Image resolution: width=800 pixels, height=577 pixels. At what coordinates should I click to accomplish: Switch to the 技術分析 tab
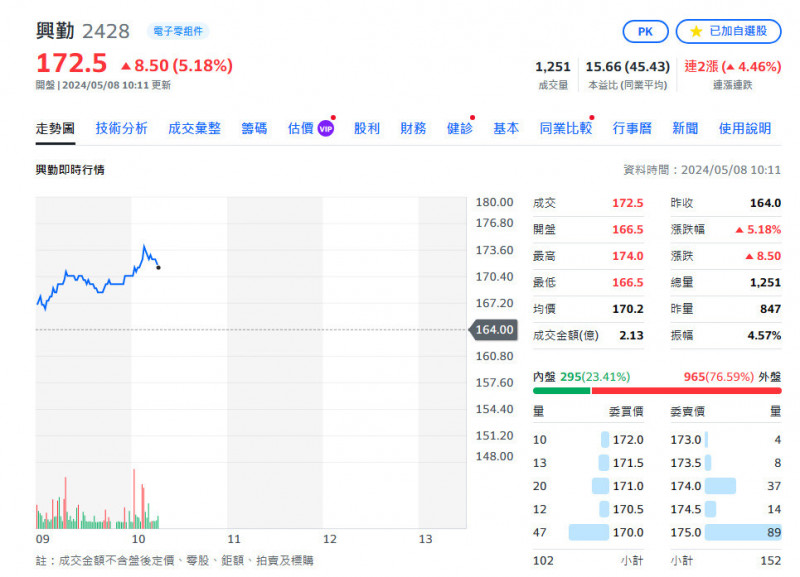tap(121, 129)
